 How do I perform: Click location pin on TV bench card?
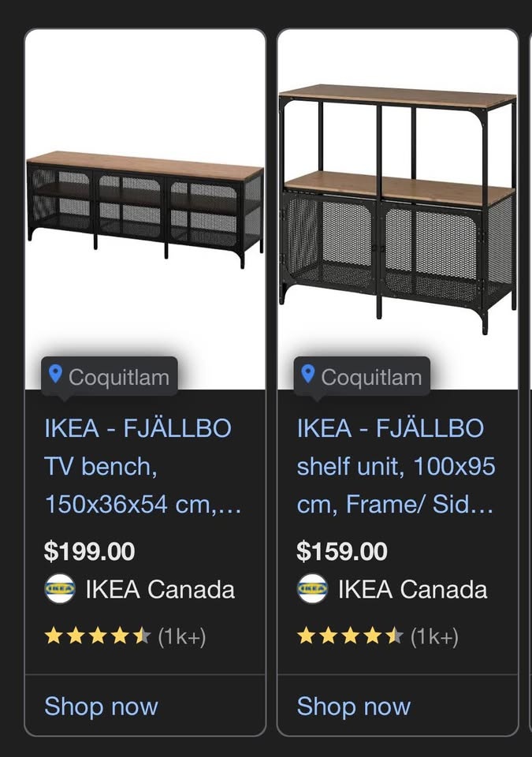pyautogui.click(x=55, y=374)
